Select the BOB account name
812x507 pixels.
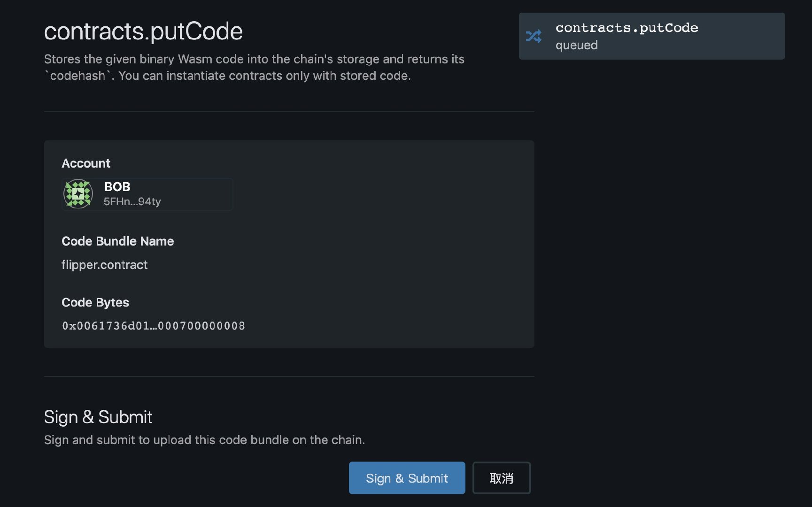click(x=117, y=187)
